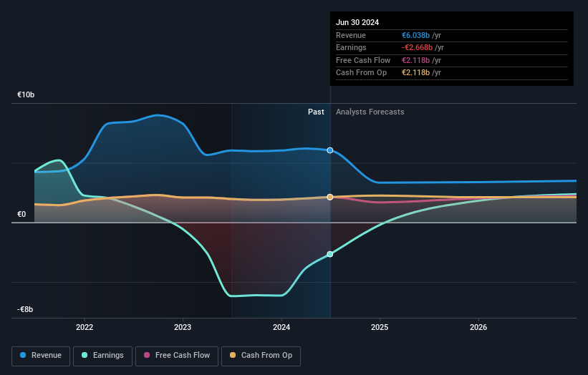Click the 'Past' label on chart
The width and height of the screenshot is (588, 375).
coord(316,112)
